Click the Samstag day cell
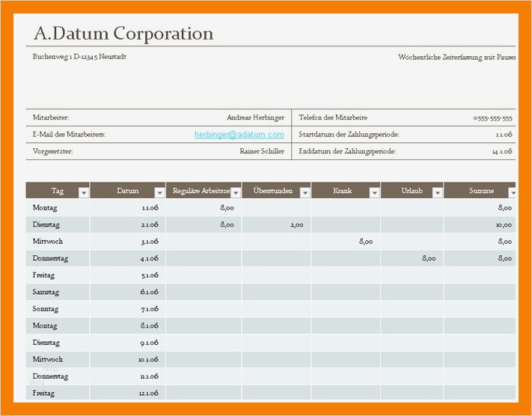 pos(58,292)
